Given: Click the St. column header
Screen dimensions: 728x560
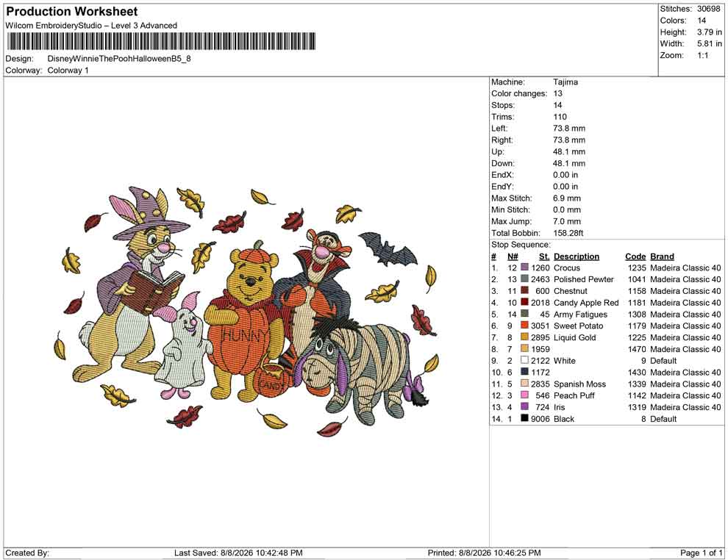Looking at the screenshot, I should point(544,256).
